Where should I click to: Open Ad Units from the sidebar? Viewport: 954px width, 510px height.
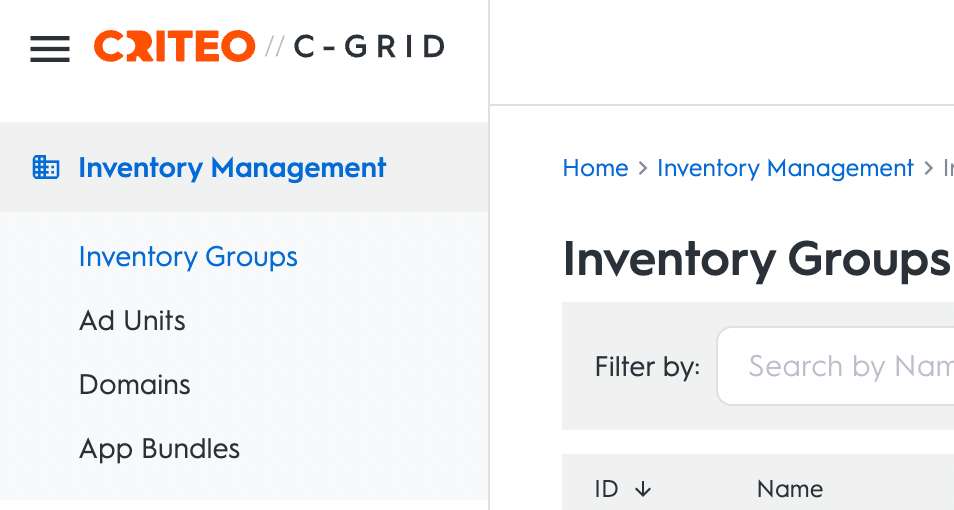[132, 321]
